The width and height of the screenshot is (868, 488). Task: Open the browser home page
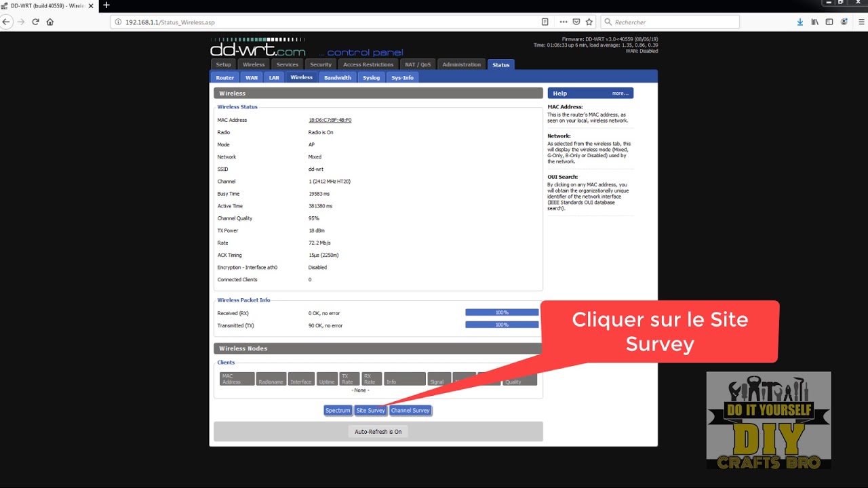50,22
